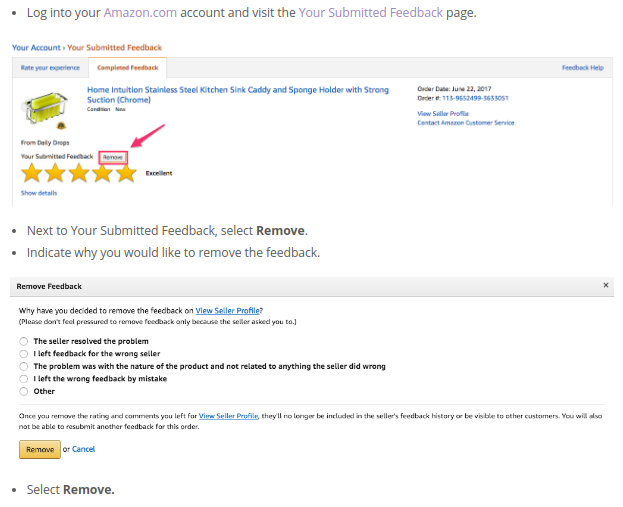The height and width of the screenshot is (507, 623).
Task: Click the yellow Remove button in the dialog
Action: 40,449
